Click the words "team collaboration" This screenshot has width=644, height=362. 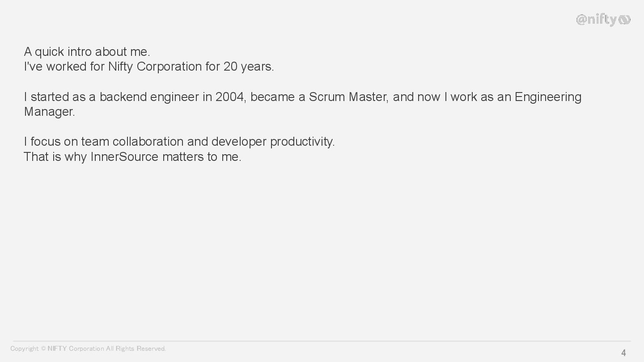[x=132, y=142]
